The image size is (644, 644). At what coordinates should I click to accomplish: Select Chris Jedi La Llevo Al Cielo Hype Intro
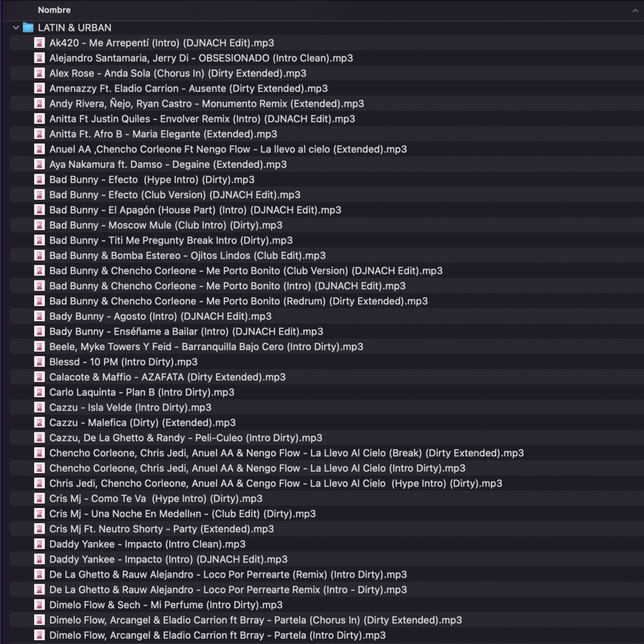pos(276,483)
